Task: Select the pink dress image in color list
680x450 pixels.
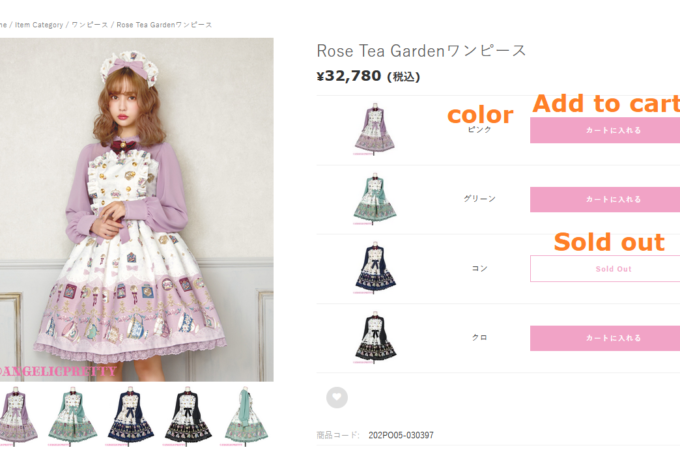Action: click(375, 130)
